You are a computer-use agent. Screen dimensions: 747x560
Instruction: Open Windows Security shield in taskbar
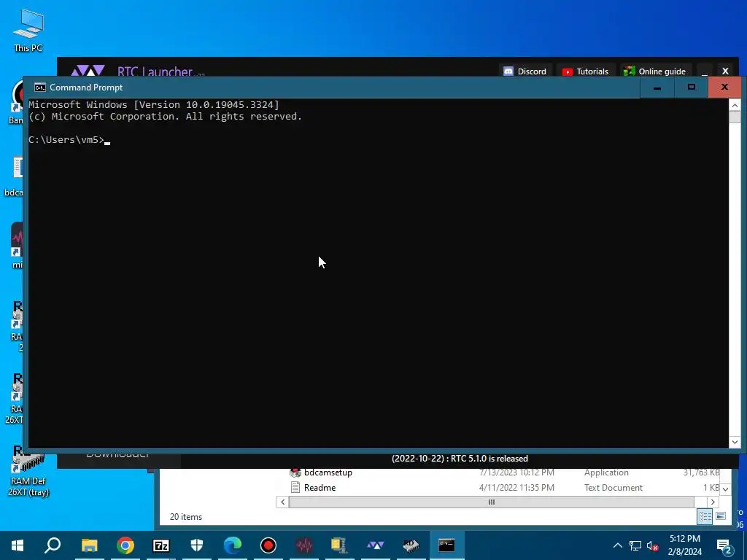click(197, 545)
